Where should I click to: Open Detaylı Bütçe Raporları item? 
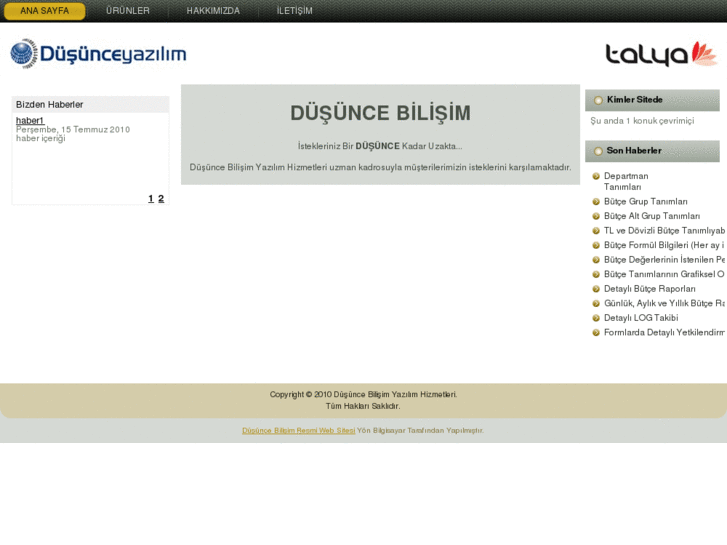pos(650,289)
